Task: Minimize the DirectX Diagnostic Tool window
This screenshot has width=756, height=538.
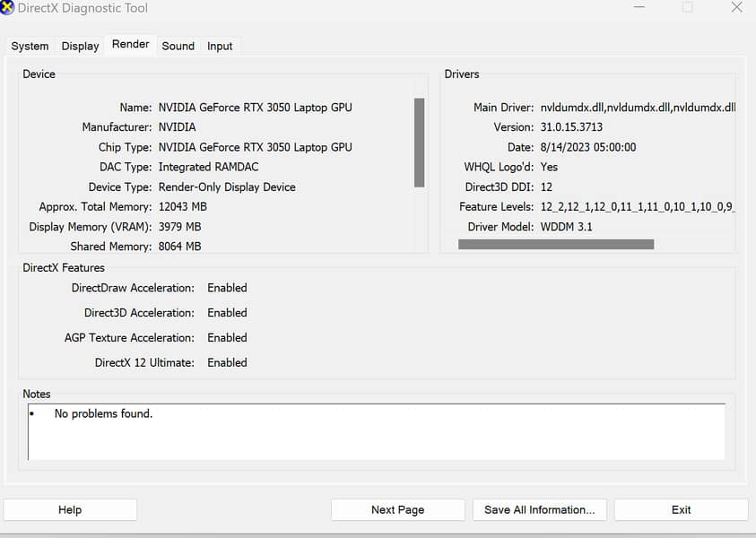Action: tap(639, 7)
